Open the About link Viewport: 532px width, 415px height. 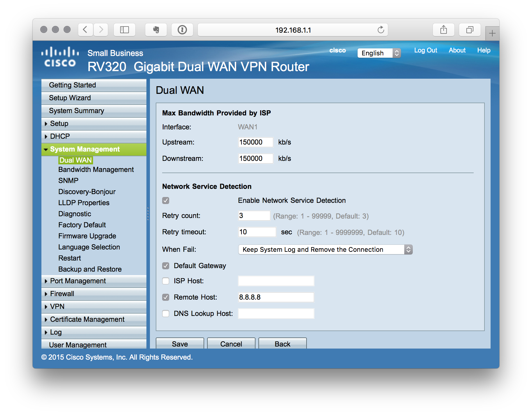click(x=457, y=50)
